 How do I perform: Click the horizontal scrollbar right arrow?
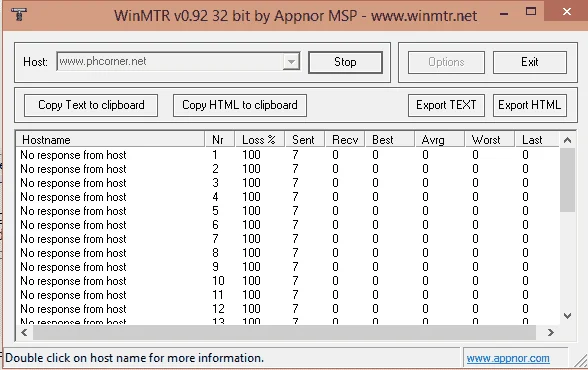coord(550,333)
